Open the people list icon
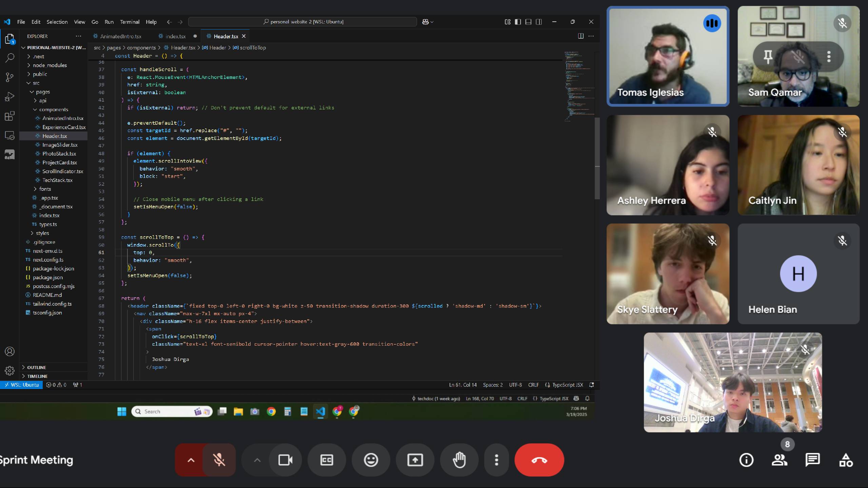Screen dimensions: 868x488 (x=779, y=460)
